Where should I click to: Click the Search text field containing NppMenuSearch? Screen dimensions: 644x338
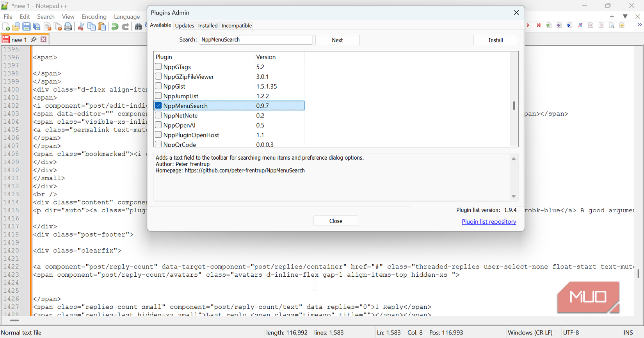pyautogui.click(x=256, y=40)
